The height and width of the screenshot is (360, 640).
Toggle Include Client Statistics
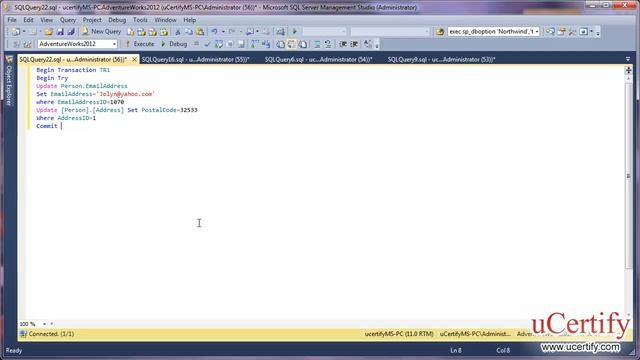pyautogui.click(x=266, y=44)
